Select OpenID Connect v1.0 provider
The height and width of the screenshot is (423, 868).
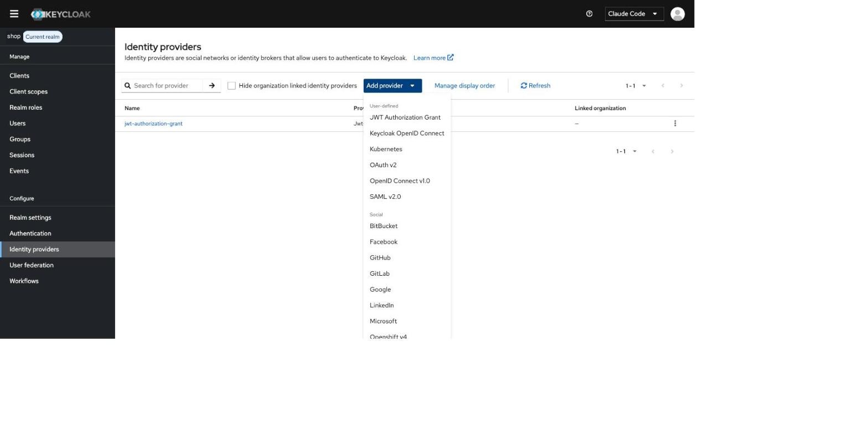(x=407, y=181)
